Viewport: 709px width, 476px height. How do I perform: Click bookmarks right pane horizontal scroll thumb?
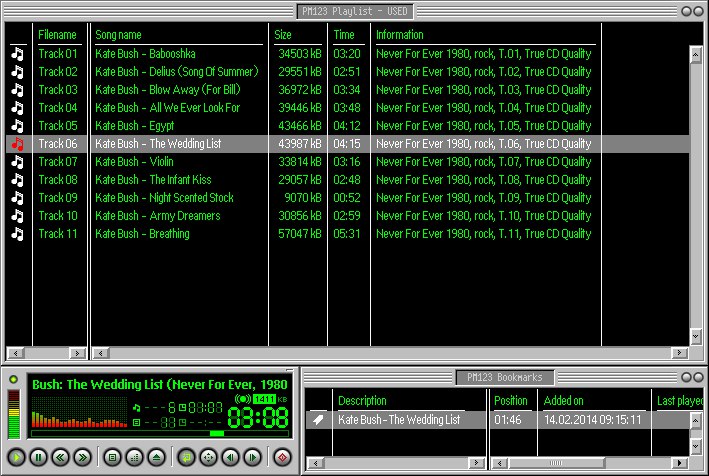(x=556, y=463)
